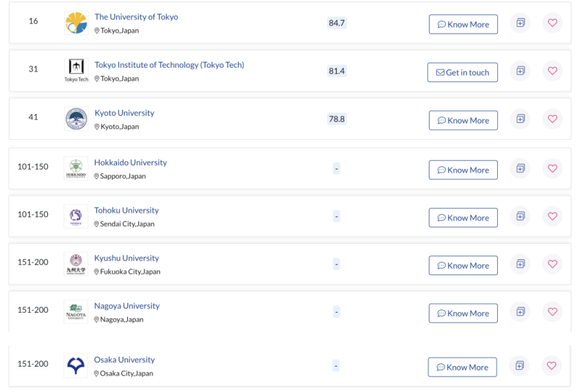Image resolution: width=579 pixels, height=392 pixels.
Task: Favorite The University of Tokyo with heart
Action: point(552,23)
